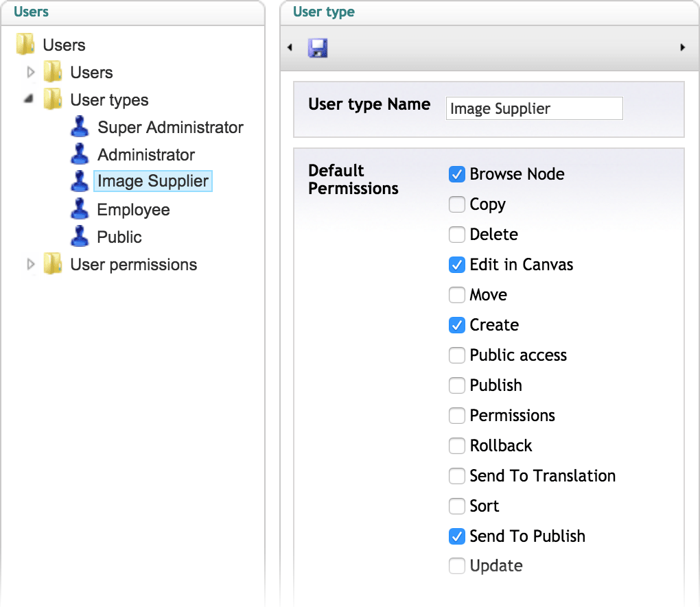
Task: Expand the User permissions node
Action: click(30, 265)
